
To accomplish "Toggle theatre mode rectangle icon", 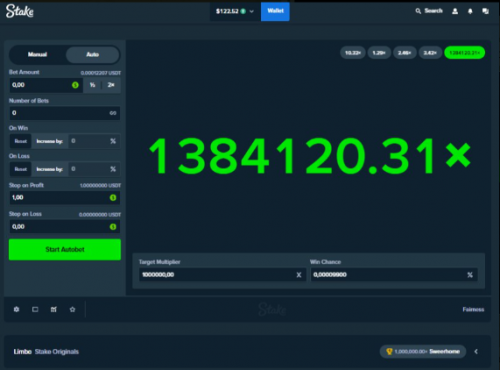I will tap(35, 309).
